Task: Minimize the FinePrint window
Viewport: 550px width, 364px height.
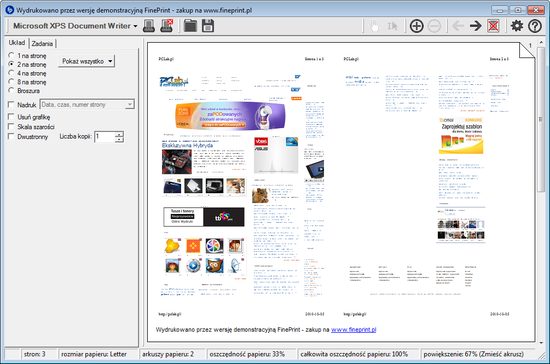Action: [x=500, y=10]
